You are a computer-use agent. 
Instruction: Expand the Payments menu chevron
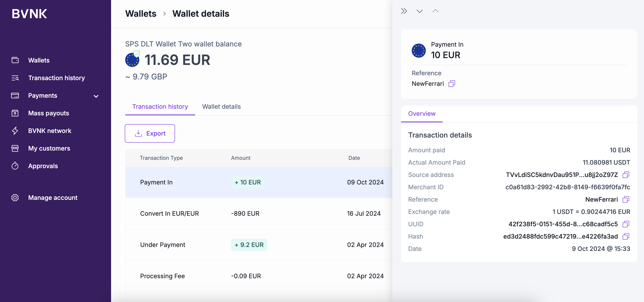(96, 96)
